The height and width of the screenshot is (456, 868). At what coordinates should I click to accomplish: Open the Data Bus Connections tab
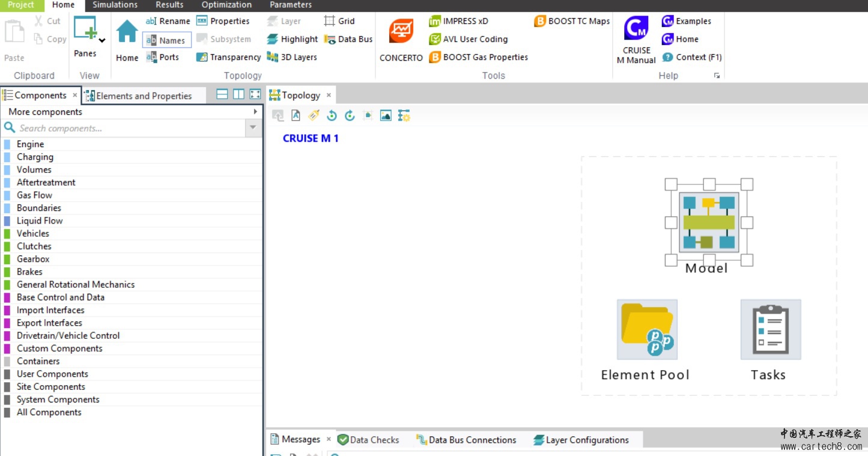466,440
